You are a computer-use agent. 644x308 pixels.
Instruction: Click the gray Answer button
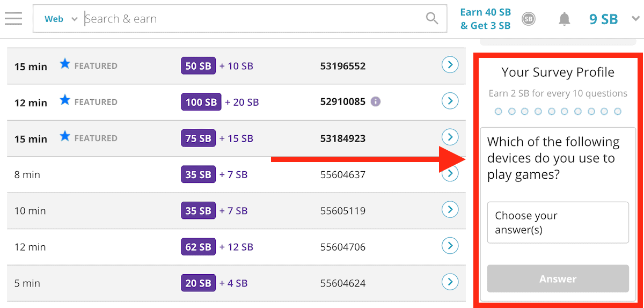(x=558, y=279)
